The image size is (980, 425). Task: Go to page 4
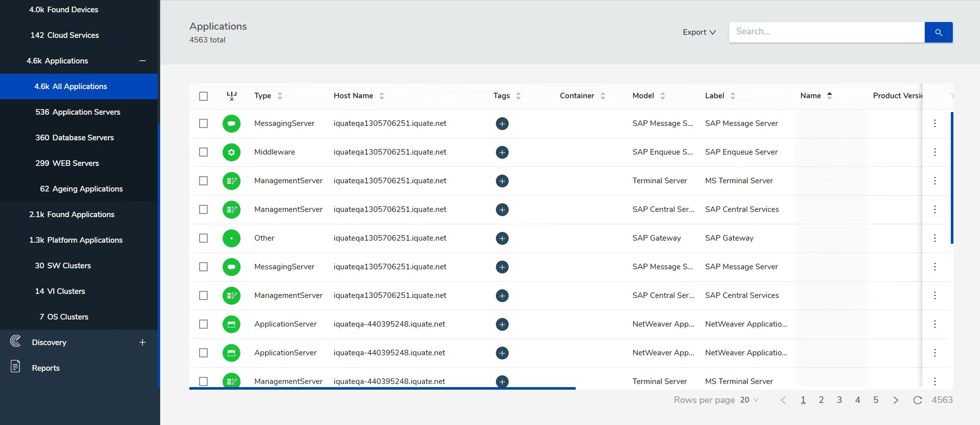858,400
